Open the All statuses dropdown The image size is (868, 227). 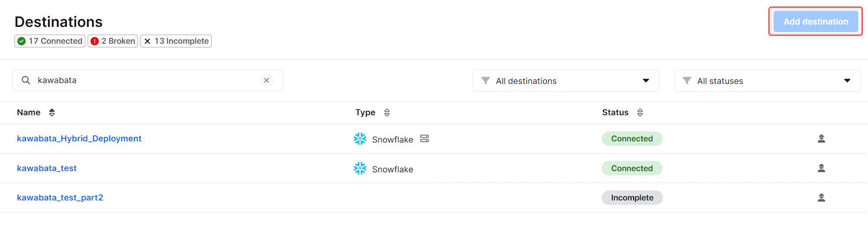tap(767, 81)
